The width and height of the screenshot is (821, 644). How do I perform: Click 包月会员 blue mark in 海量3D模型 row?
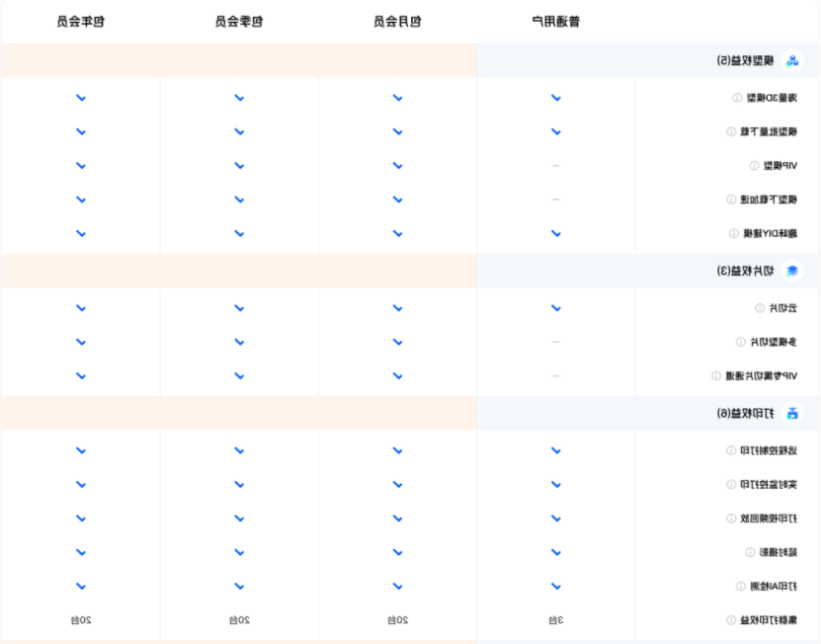[x=397, y=98]
